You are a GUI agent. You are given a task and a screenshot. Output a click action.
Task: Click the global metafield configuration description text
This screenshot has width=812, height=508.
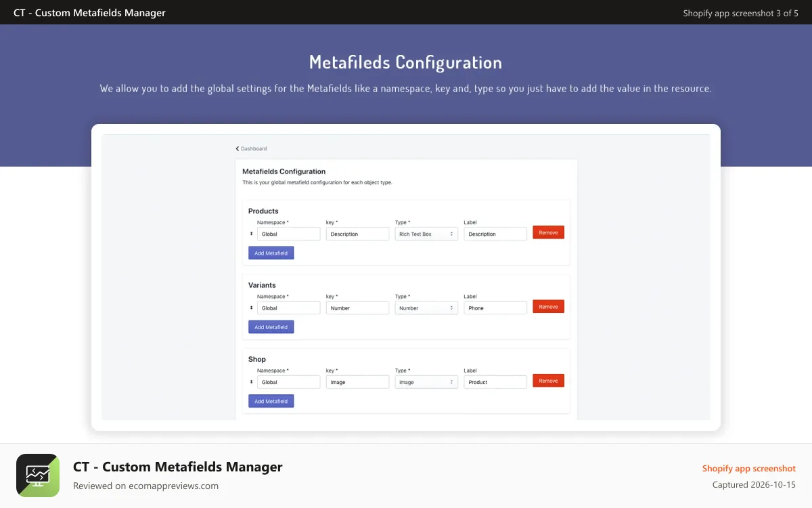(317, 182)
